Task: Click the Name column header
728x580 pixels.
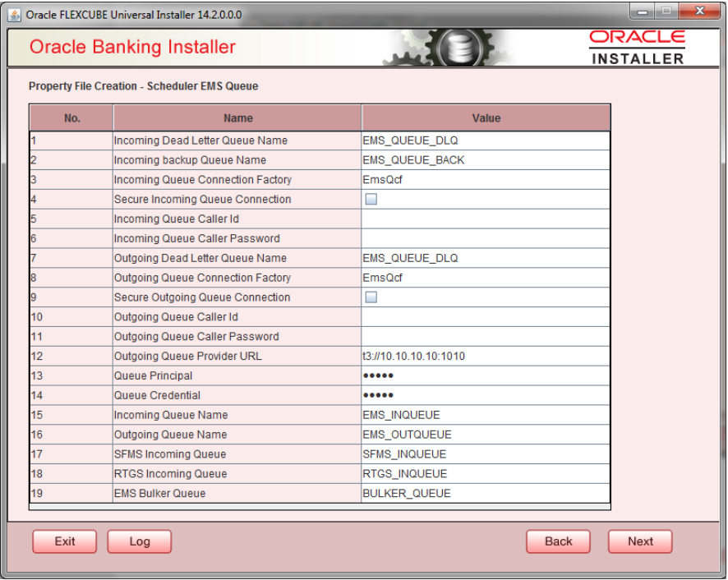Action: (237, 118)
